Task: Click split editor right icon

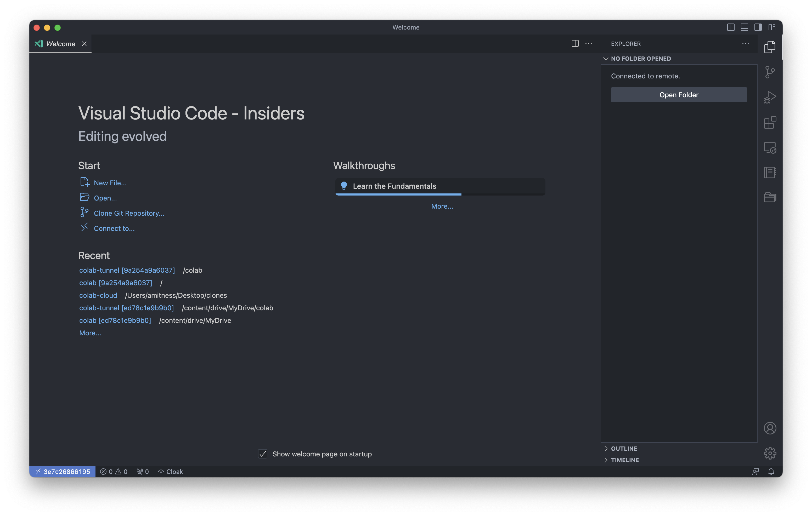Action: (x=575, y=43)
